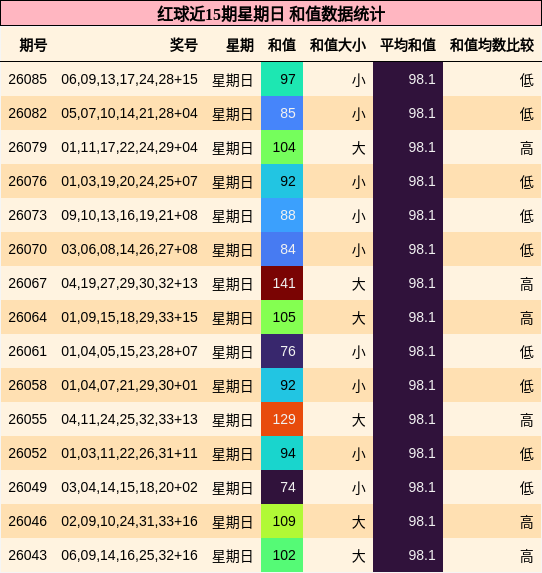This screenshot has height=573, width=542.
Task: Select issue number 26076
Action: [27, 181]
